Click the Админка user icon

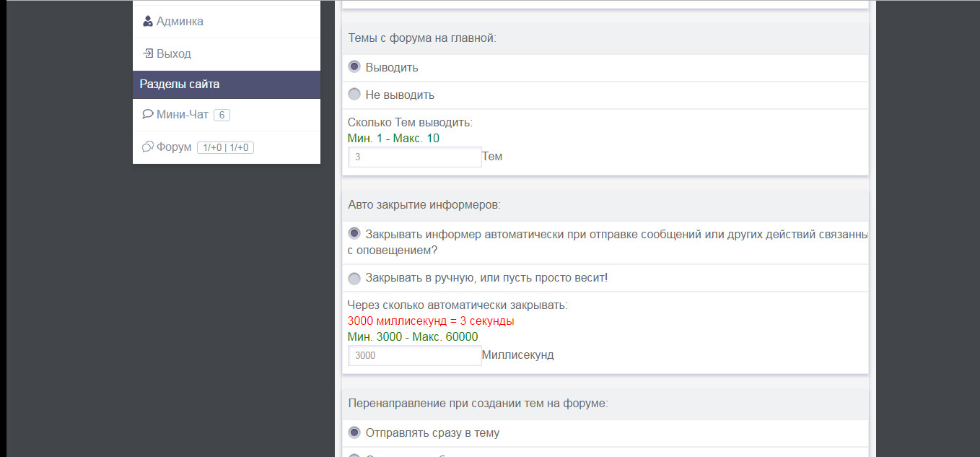coord(148,22)
